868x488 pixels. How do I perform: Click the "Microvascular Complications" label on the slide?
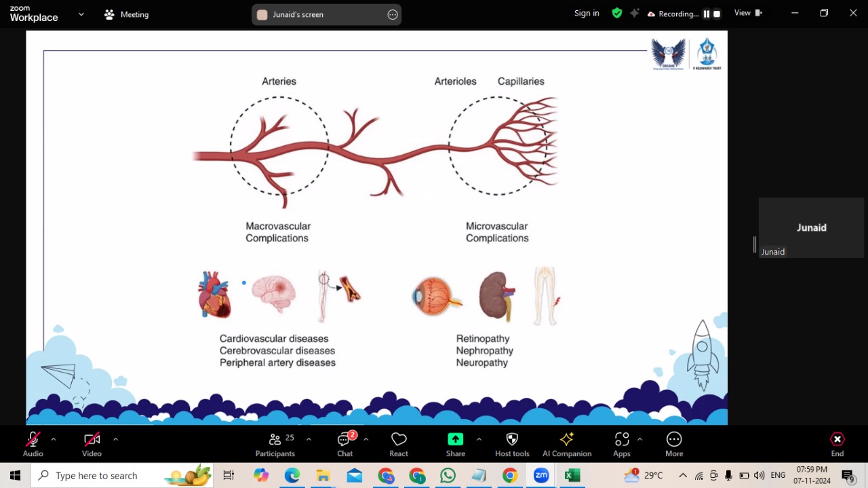coord(497,232)
